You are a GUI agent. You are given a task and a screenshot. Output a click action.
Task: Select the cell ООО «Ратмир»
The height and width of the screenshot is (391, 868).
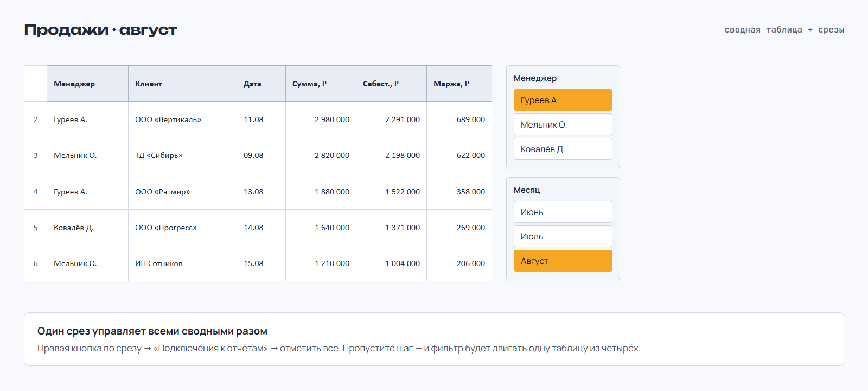coord(183,192)
